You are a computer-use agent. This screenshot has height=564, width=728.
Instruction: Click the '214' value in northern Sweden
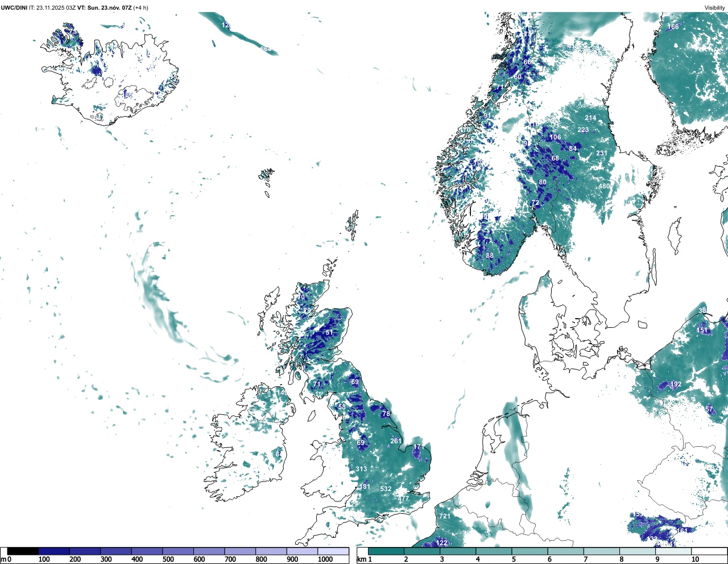[590, 118]
